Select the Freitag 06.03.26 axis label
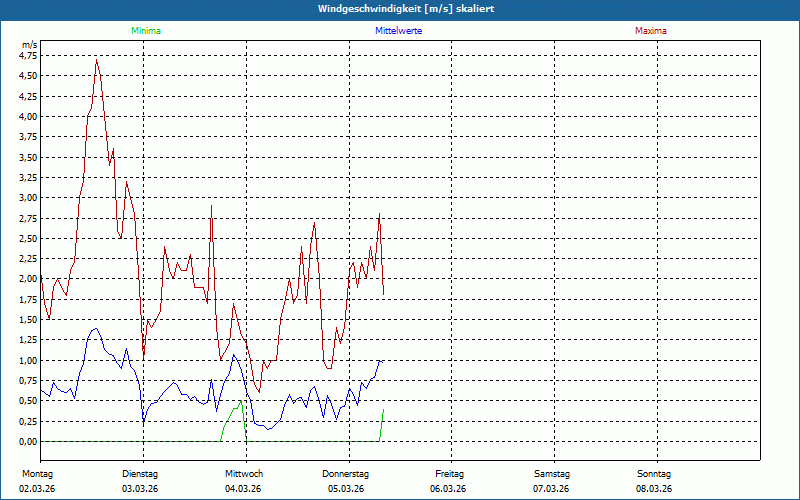 [448, 481]
